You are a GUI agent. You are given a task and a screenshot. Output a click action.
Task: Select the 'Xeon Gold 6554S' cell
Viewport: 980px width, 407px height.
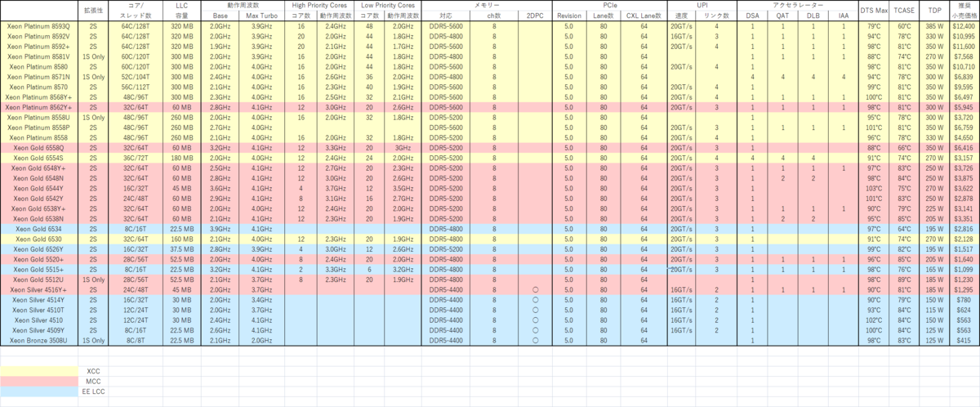tap(38, 157)
